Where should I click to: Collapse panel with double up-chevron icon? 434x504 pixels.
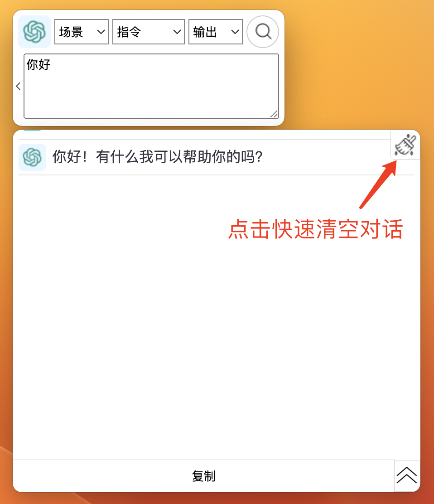[407, 475]
